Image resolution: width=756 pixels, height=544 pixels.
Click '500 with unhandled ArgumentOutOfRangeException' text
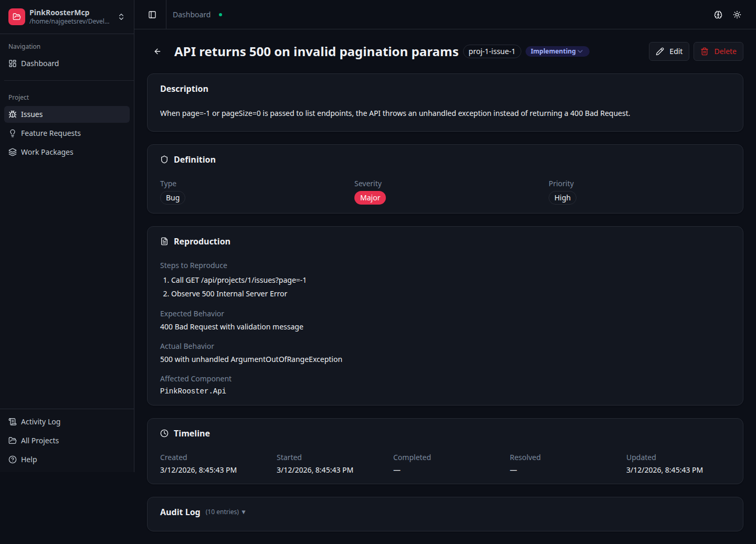(251, 359)
